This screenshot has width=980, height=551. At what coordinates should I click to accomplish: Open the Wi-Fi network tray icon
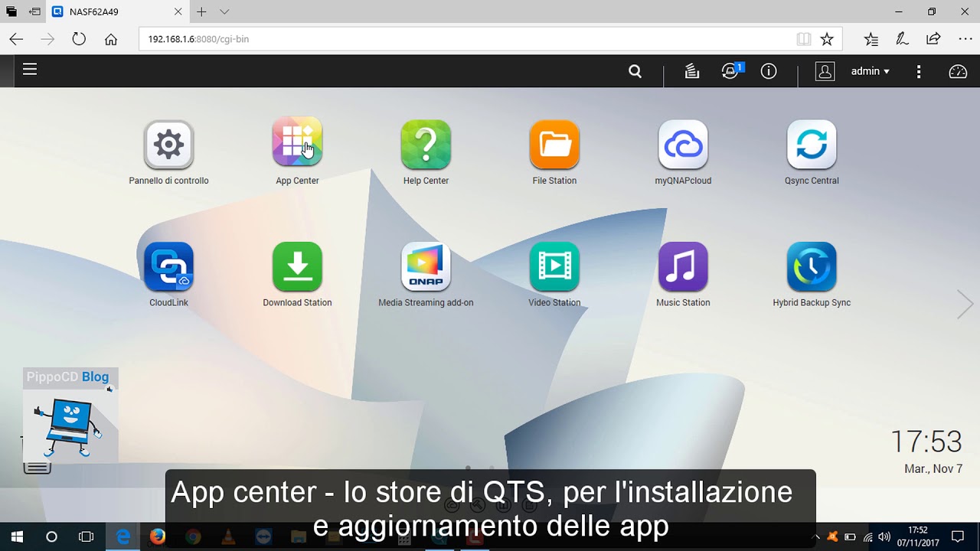867,537
